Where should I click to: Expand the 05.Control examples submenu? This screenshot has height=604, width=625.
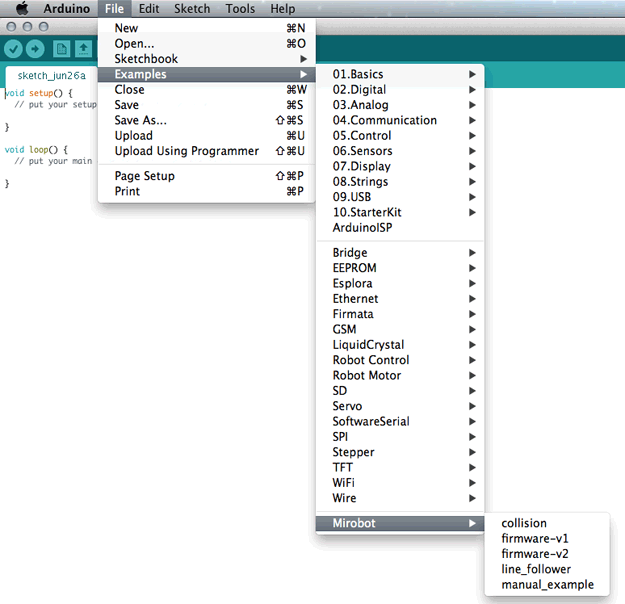click(x=400, y=136)
